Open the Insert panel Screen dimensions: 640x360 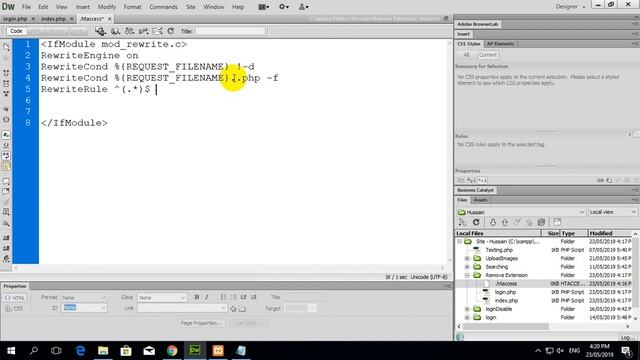click(463, 34)
